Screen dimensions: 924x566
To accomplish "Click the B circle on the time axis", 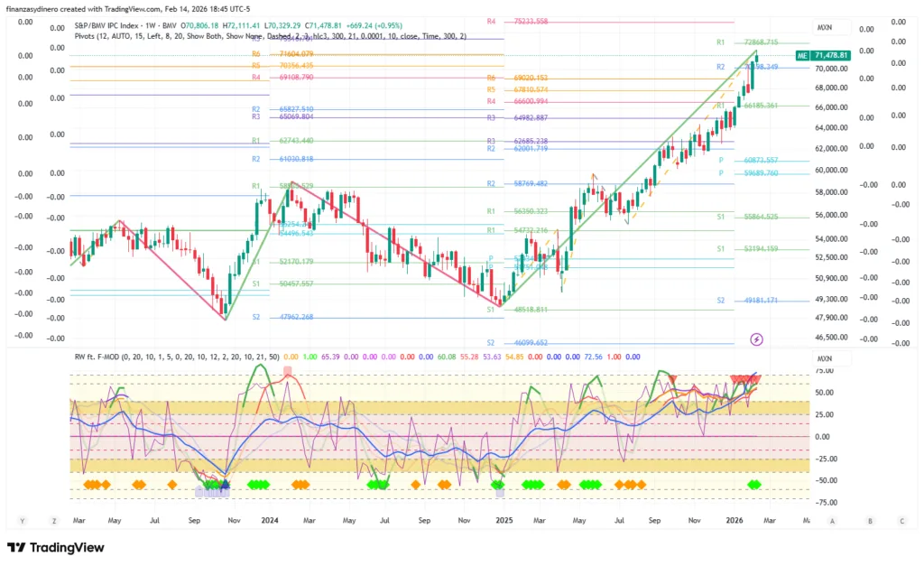I will coord(869,521).
